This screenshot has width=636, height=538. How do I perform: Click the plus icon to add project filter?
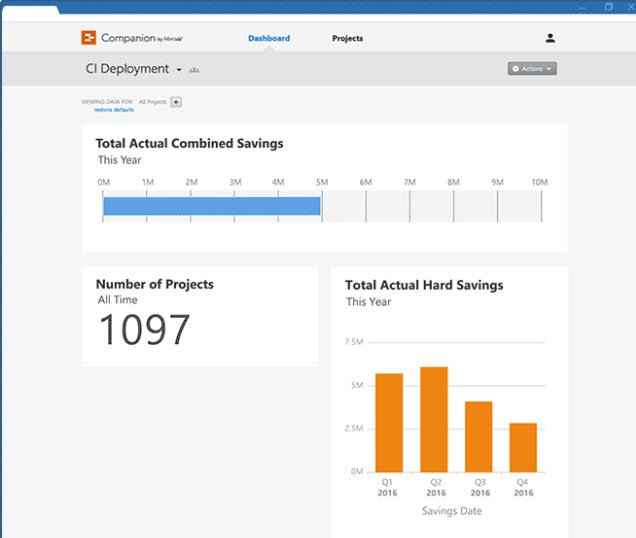pos(176,102)
